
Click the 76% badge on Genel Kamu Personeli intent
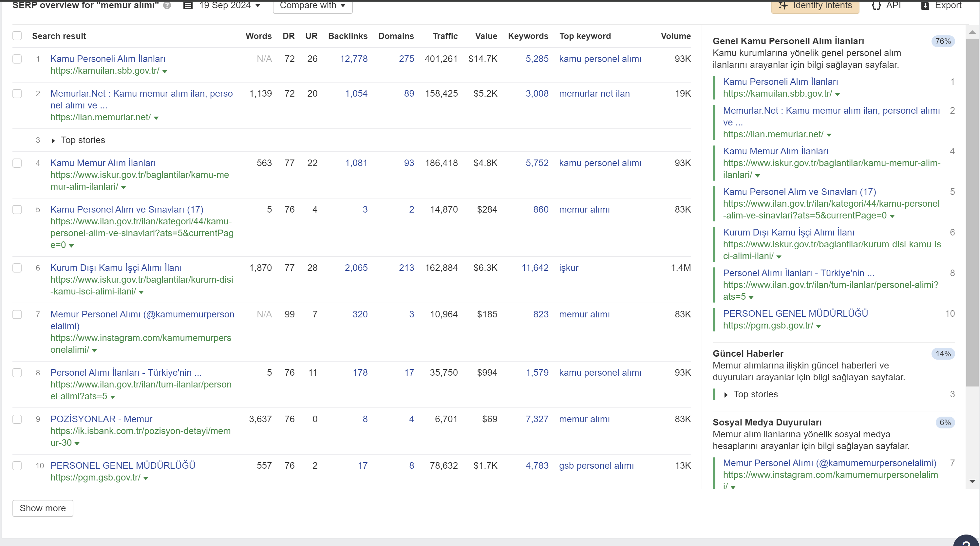pyautogui.click(x=943, y=42)
